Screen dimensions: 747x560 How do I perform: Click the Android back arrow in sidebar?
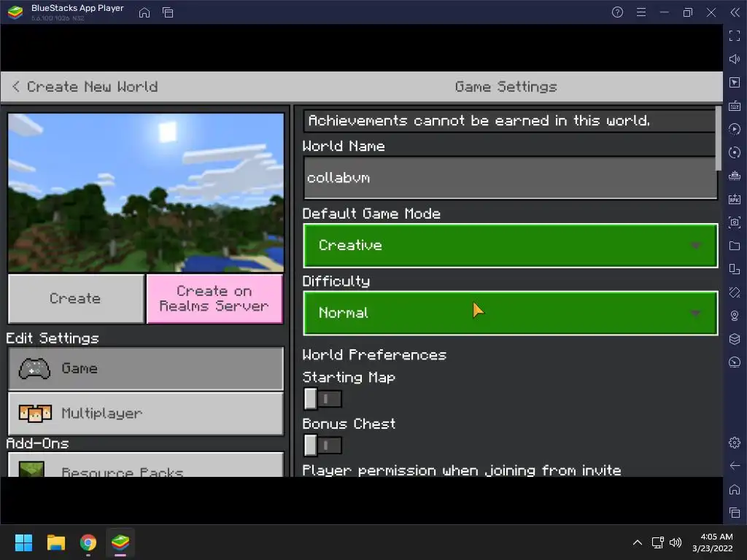pos(735,466)
